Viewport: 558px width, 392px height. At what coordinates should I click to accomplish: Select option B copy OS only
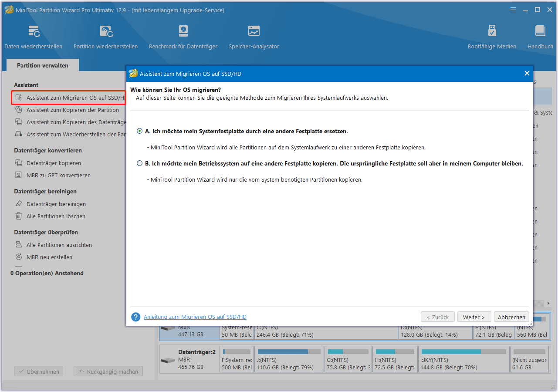point(139,163)
